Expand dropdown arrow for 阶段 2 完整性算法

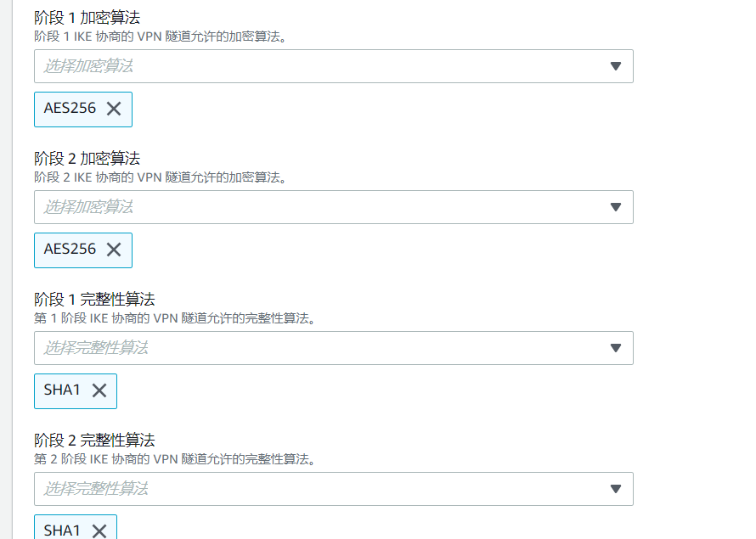[x=616, y=489]
